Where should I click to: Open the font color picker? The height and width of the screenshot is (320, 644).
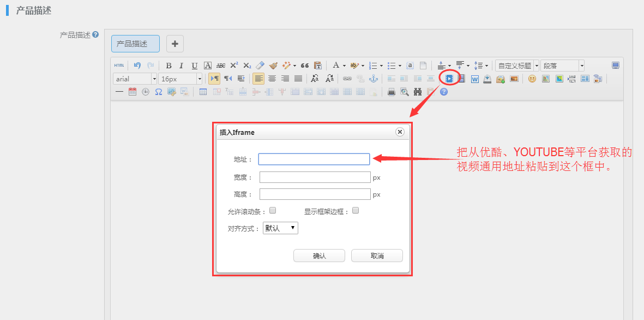pyautogui.click(x=336, y=65)
